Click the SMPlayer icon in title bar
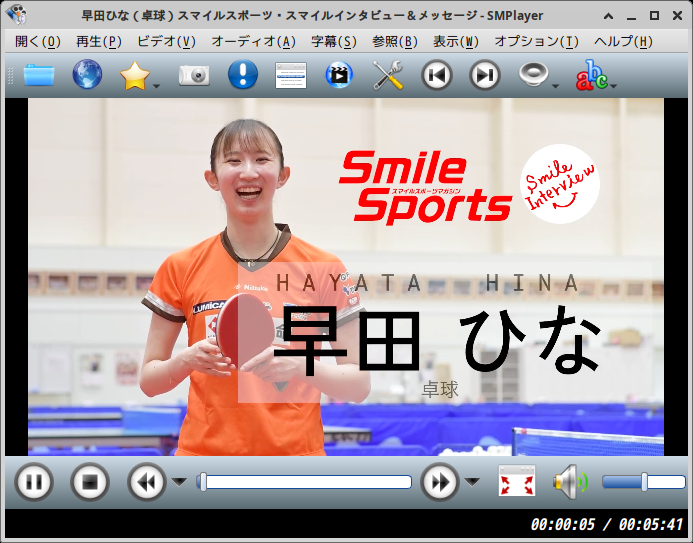Image resolution: width=693 pixels, height=543 pixels. [x=16, y=15]
